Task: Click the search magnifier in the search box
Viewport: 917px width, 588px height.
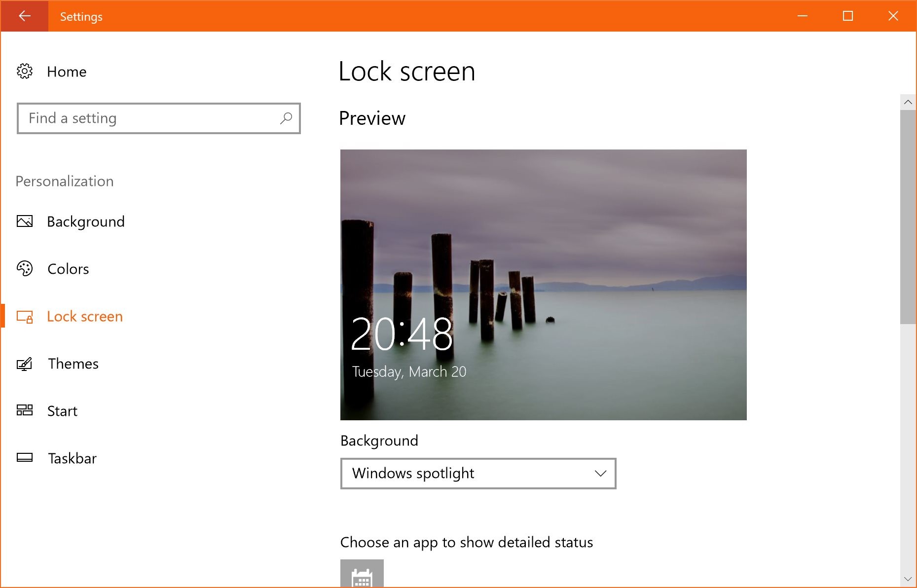Action: coord(286,118)
